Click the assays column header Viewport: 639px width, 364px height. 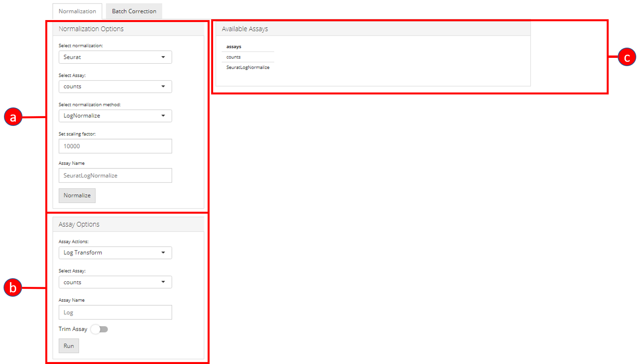[x=234, y=46]
